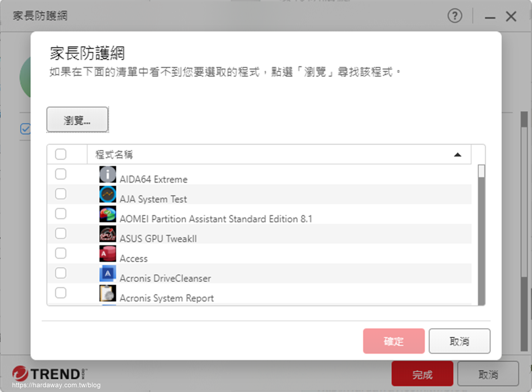532x392 pixels.
Task: Click the 取消 button in background window
Action: click(x=488, y=374)
